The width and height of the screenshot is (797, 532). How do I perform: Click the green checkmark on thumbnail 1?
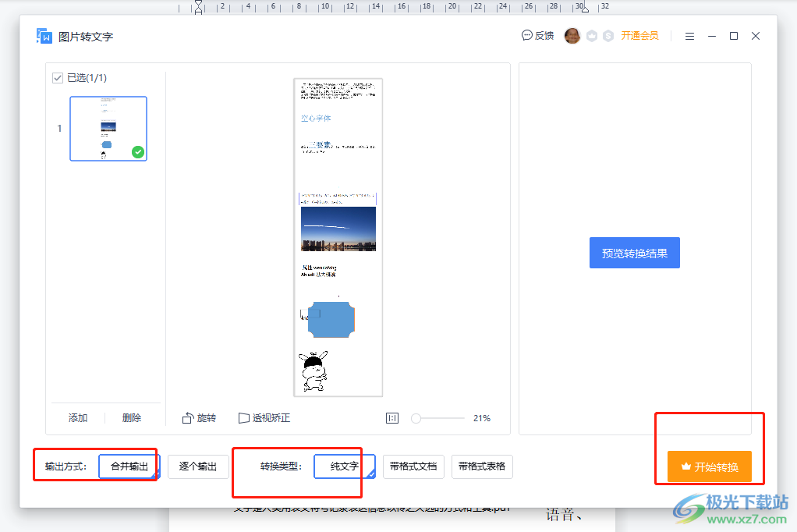[x=138, y=151]
